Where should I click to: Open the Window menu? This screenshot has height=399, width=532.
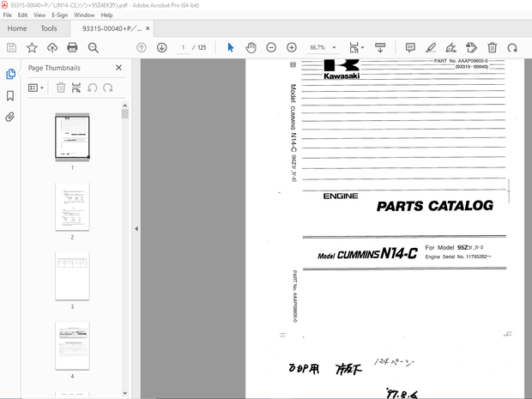(84, 15)
